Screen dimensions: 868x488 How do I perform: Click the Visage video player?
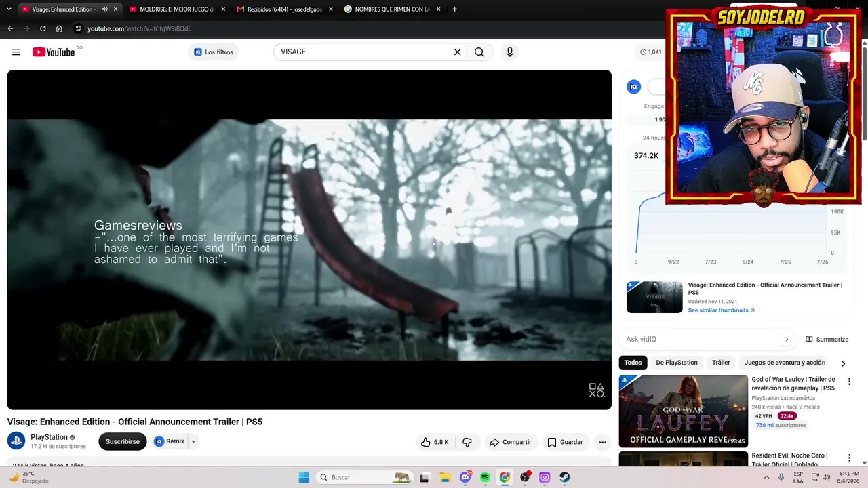pyautogui.click(x=309, y=240)
